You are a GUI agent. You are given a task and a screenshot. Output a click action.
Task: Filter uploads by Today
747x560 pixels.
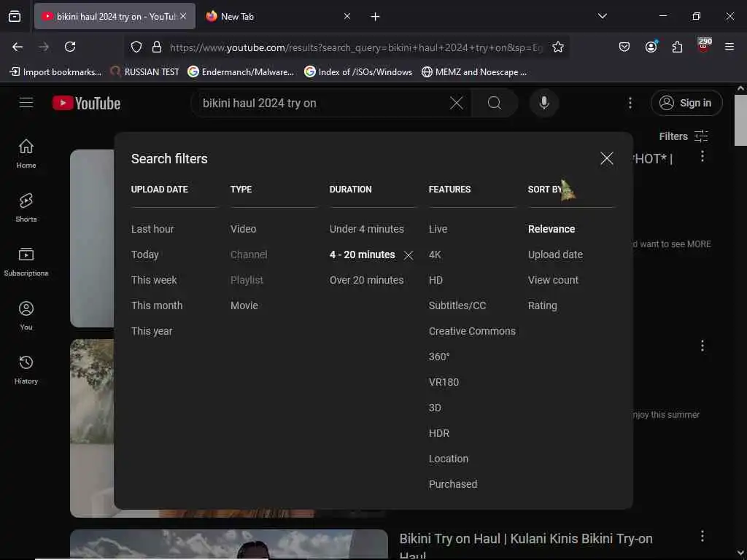(x=145, y=254)
